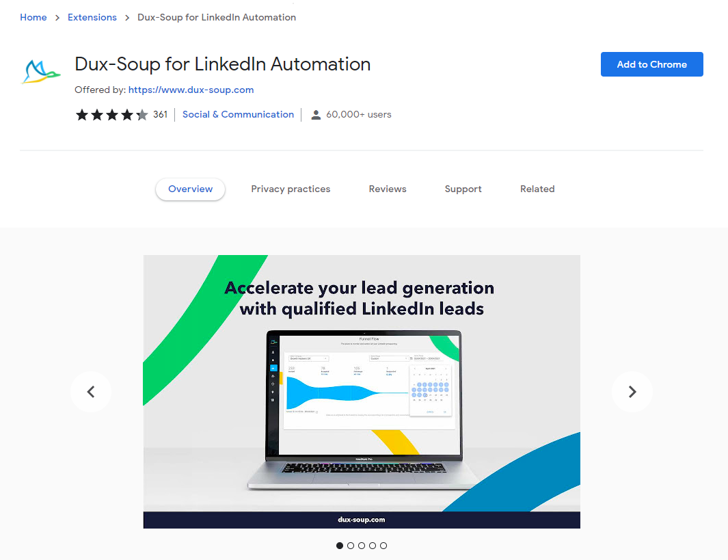Click the 60,000+ users text
Screen dimensions: 728x560
359,114
